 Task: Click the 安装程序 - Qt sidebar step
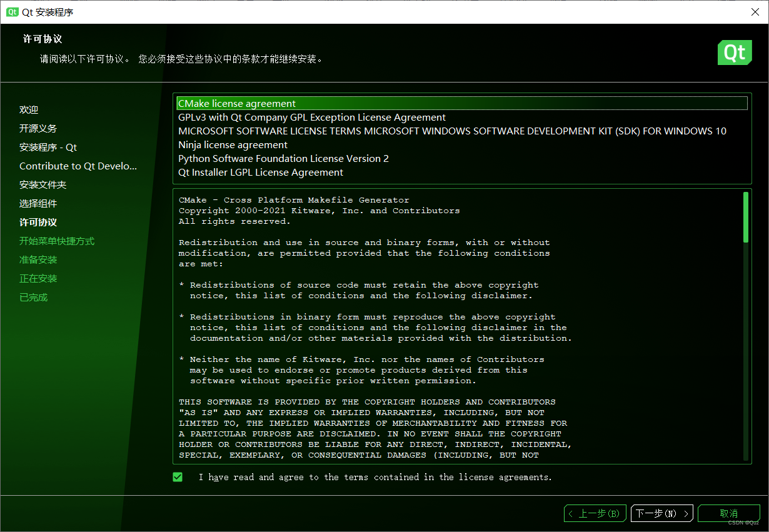pyautogui.click(x=48, y=148)
